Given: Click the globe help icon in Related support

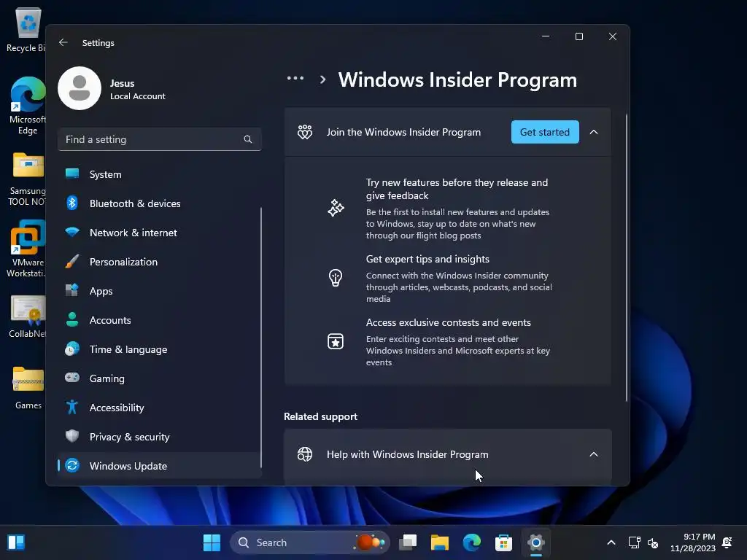Looking at the screenshot, I should tap(305, 454).
